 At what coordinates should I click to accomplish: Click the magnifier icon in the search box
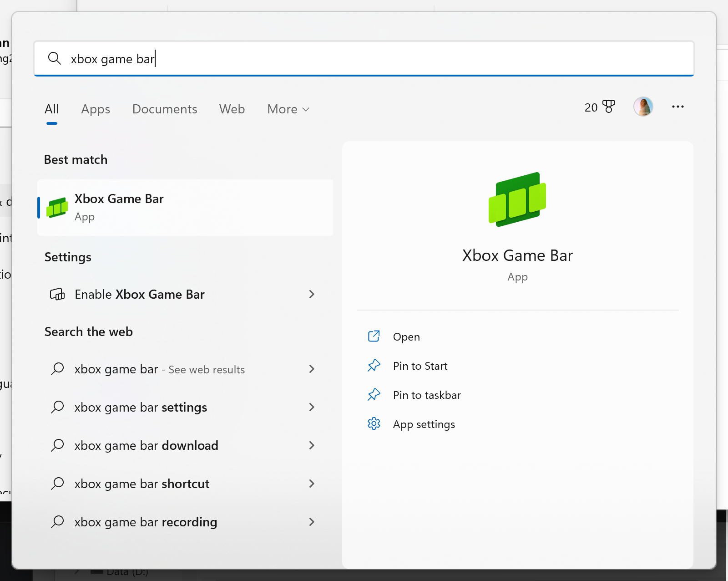pyautogui.click(x=55, y=58)
